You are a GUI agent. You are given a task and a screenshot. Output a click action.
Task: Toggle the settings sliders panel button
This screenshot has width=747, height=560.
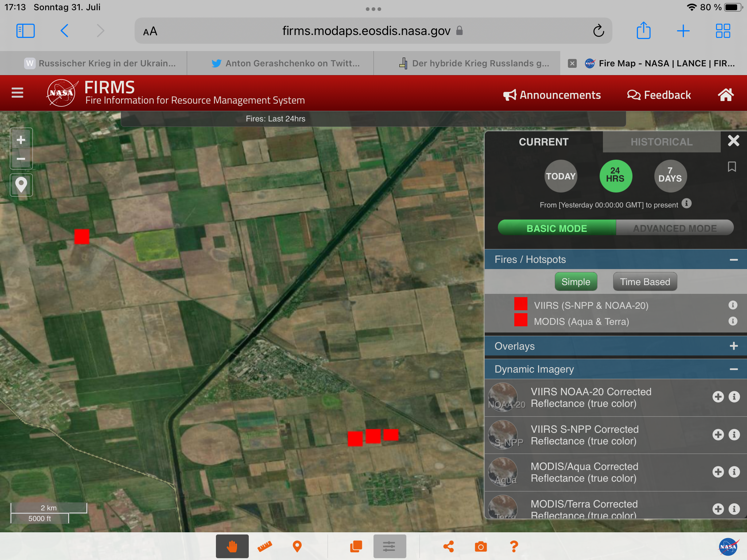click(x=390, y=546)
